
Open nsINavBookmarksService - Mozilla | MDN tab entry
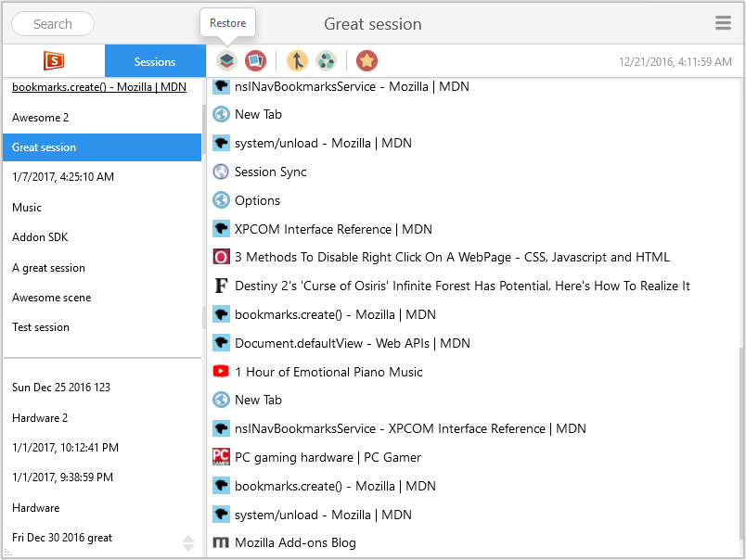pyautogui.click(x=352, y=86)
